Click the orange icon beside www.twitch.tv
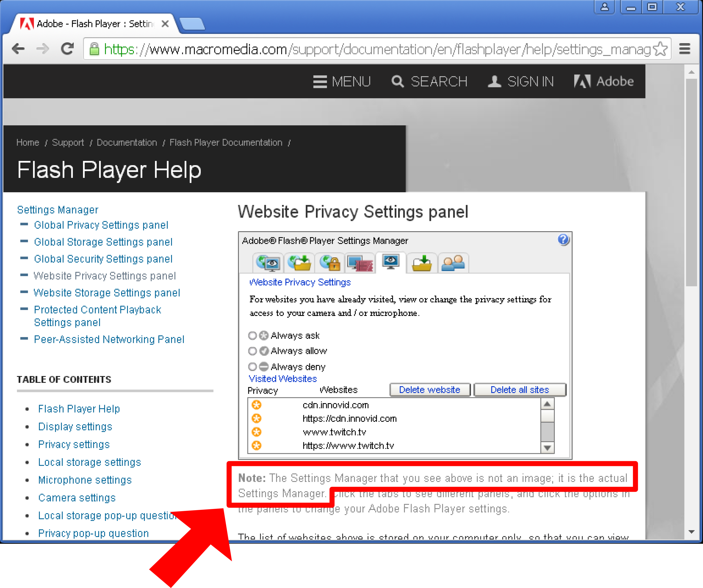Image resolution: width=703 pixels, height=588 pixels. click(x=257, y=432)
